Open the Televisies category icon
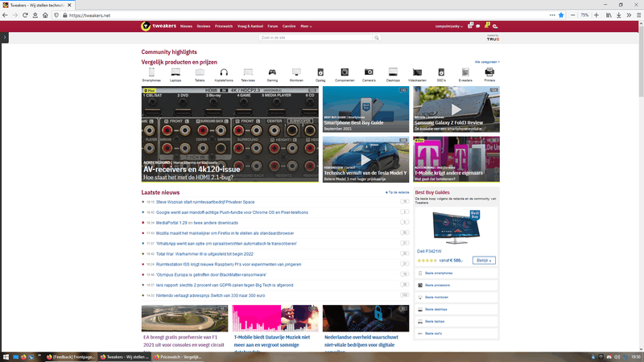644x362 pixels. tap(248, 72)
